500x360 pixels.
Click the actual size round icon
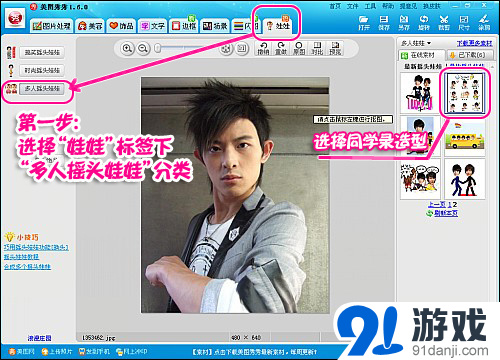tap(242, 49)
